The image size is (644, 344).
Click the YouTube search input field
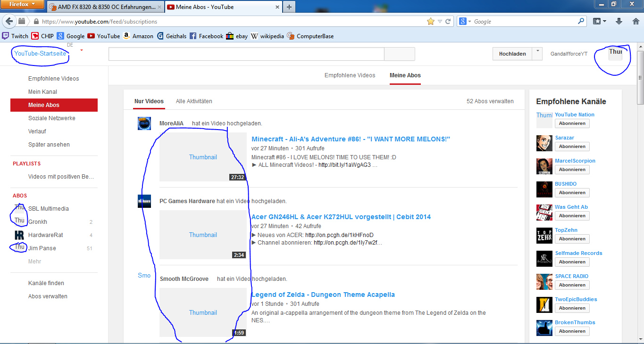pyautogui.click(x=246, y=54)
